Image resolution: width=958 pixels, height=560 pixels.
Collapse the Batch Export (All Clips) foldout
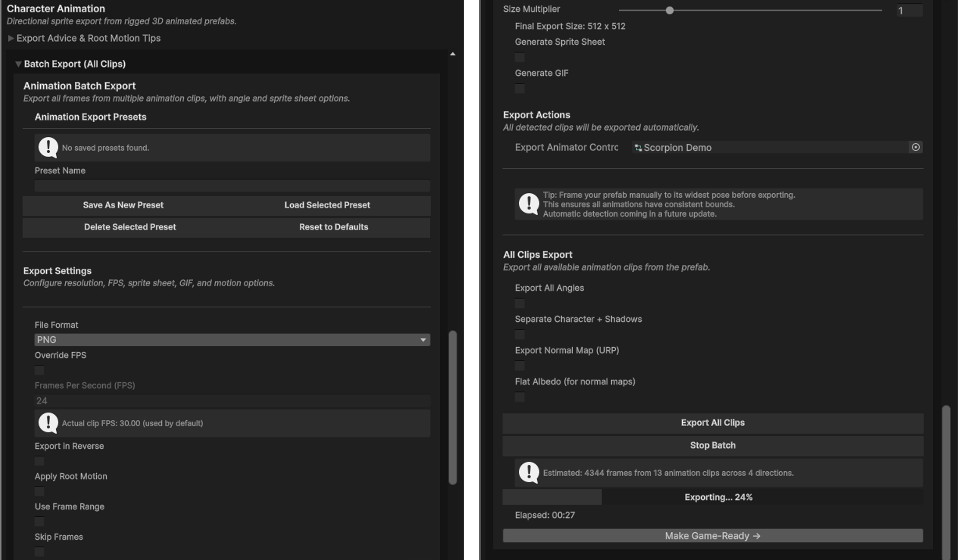click(x=18, y=64)
